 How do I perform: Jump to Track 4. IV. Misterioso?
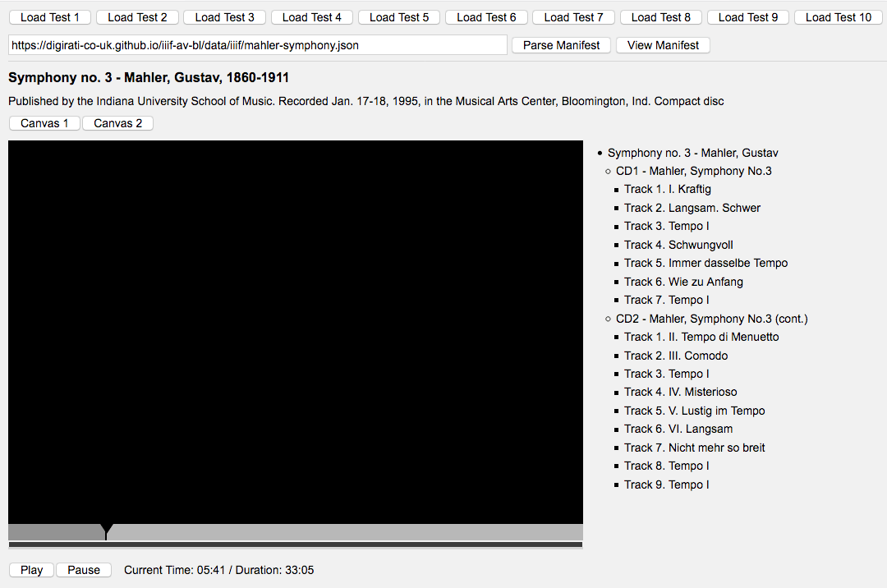(680, 392)
